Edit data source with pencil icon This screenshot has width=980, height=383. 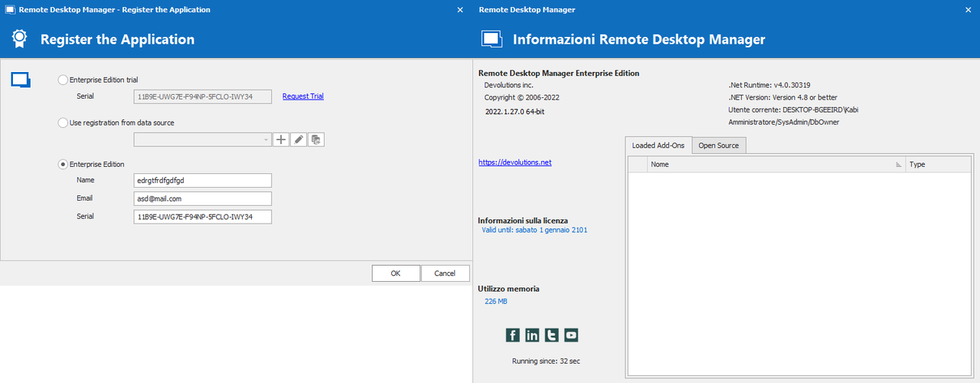pos(299,139)
